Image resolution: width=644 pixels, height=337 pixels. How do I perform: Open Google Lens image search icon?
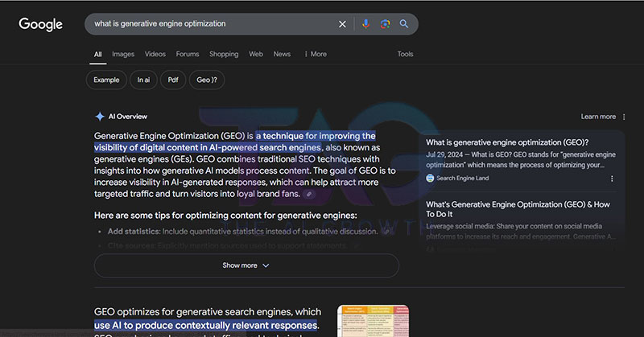click(x=385, y=24)
